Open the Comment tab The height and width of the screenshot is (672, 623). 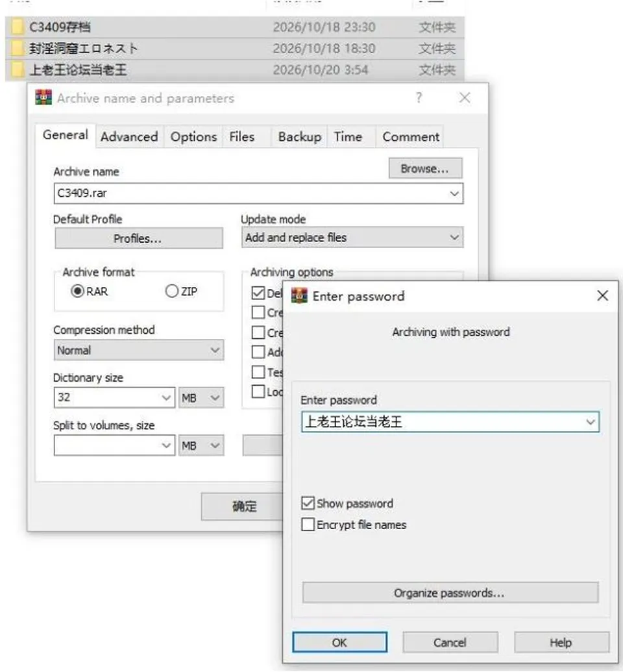tap(411, 137)
